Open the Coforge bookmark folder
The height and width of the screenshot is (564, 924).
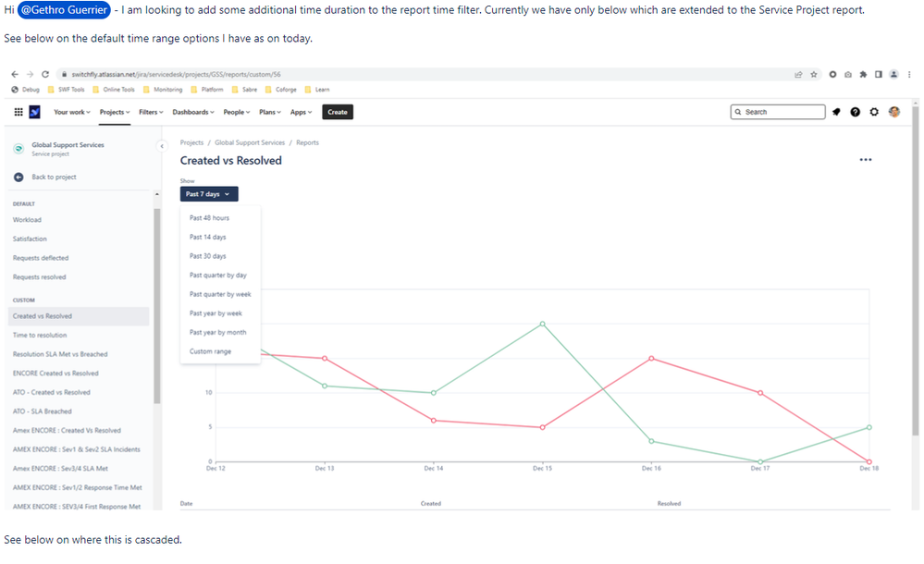point(281,90)
